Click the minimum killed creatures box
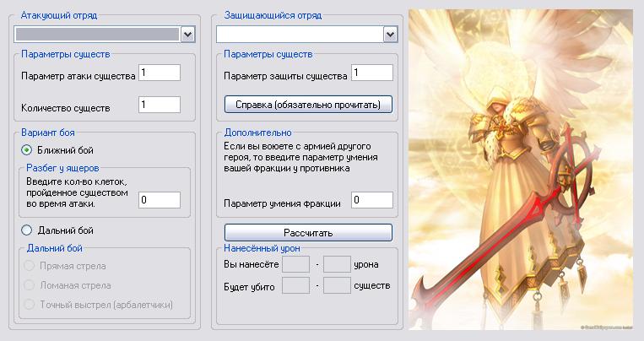This screenshot has width=644, height=341. (x=295, y=285)
